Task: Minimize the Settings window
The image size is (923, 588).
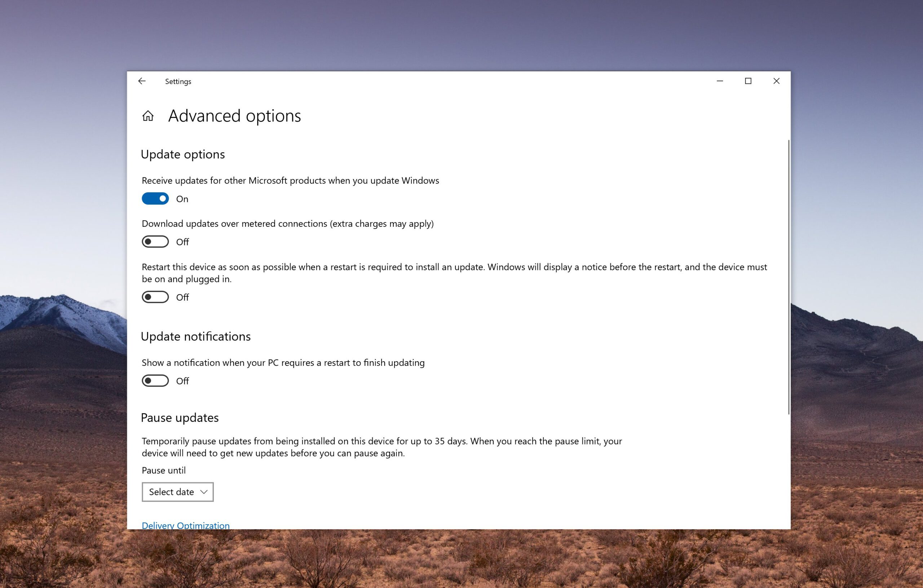Action: coord(720,81)
